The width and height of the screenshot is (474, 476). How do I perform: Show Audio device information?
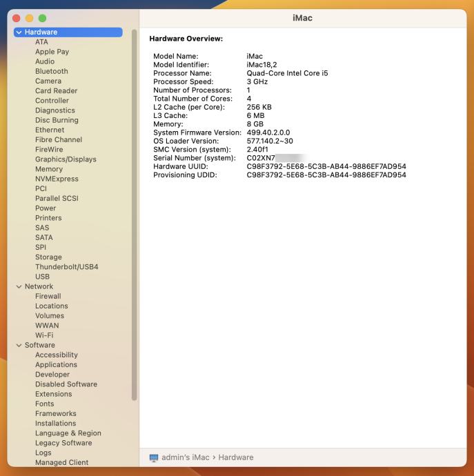tap(45, 61)
